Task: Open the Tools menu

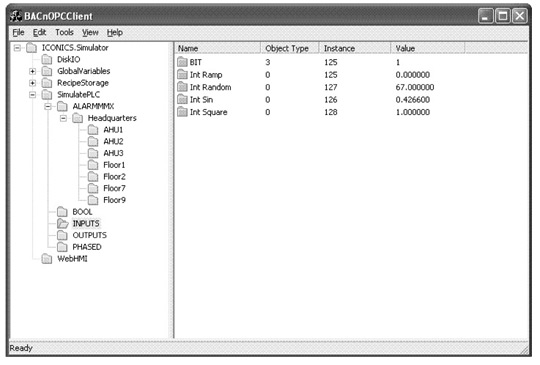Action: 64,32
